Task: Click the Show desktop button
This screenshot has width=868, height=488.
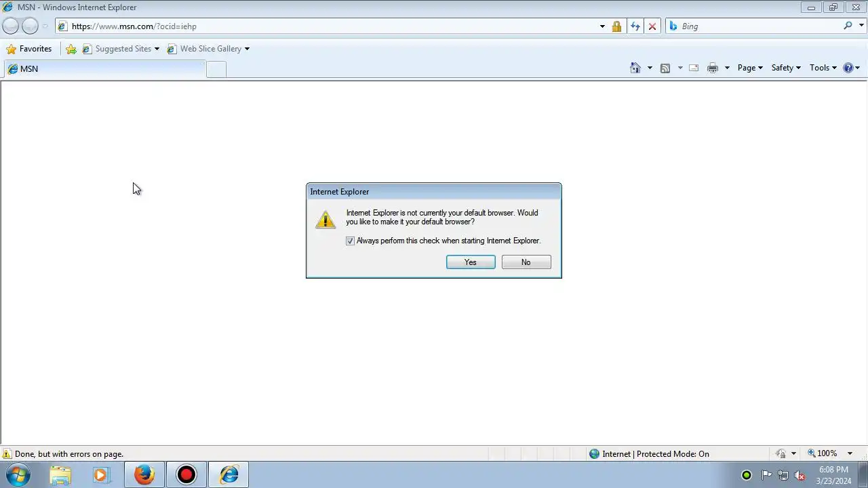Action: coord(863,475)
